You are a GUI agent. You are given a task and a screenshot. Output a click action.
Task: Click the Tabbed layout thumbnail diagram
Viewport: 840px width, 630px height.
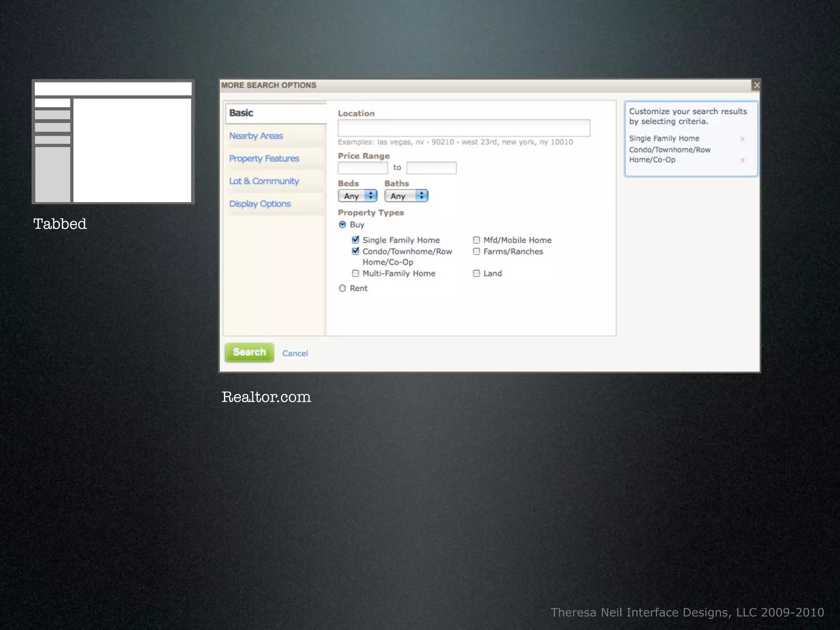coord(113,142)
